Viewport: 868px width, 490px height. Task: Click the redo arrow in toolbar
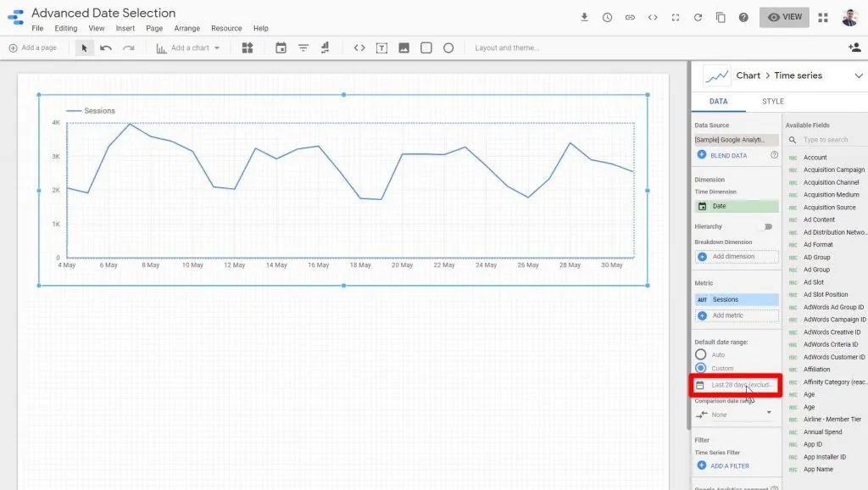pyautogui.click(x=128, y=48)
